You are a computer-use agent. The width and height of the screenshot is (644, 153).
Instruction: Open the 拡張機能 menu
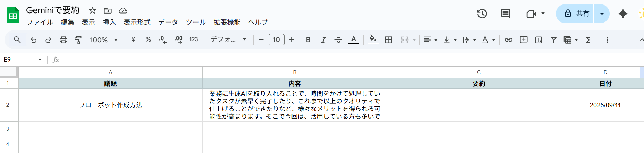click(x=227, y=22)
